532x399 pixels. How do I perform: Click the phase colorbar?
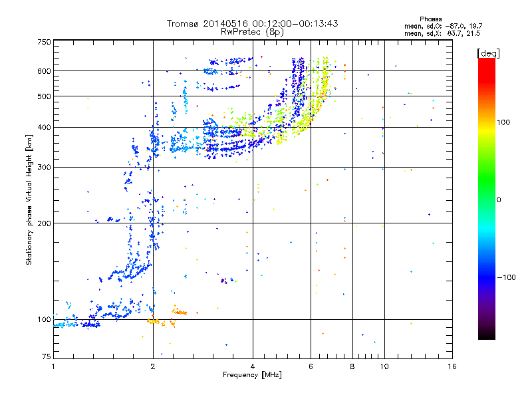pos(487,199)
